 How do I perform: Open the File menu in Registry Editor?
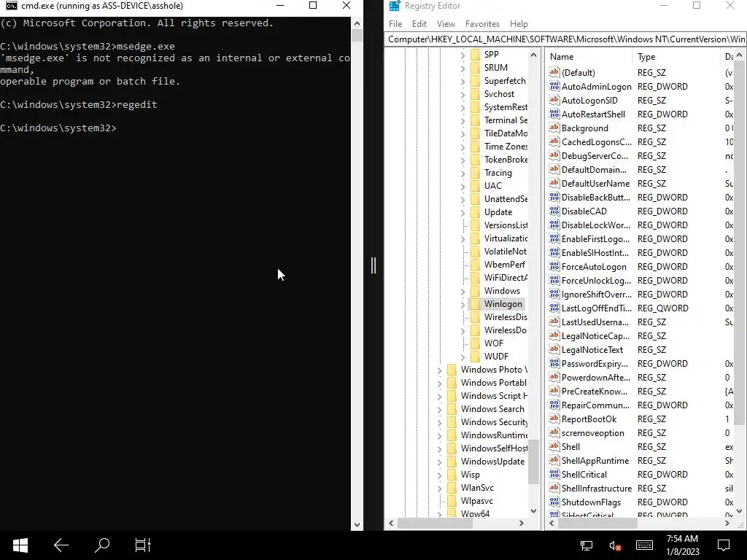pyautogui.click(x=395, y=24)
